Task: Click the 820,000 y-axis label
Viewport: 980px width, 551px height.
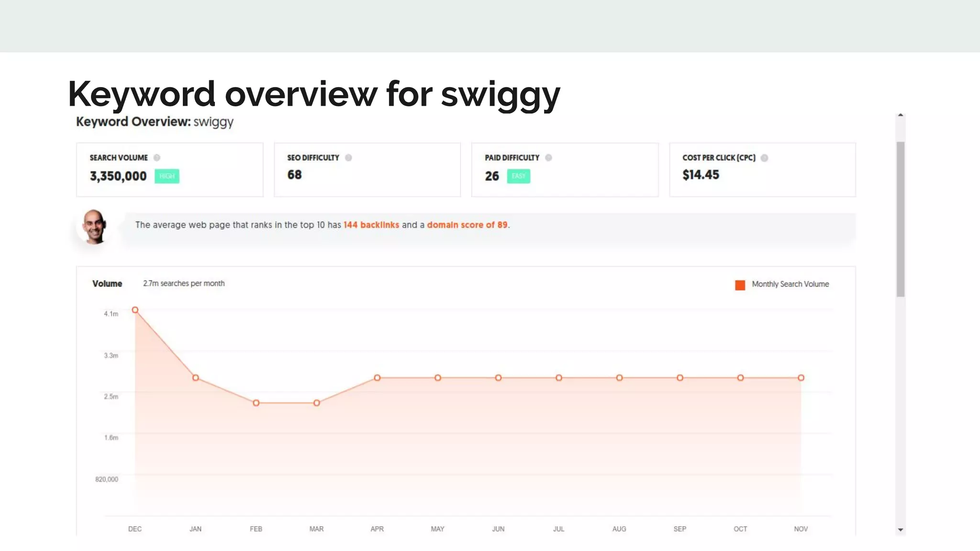Action: click(107, 479)
